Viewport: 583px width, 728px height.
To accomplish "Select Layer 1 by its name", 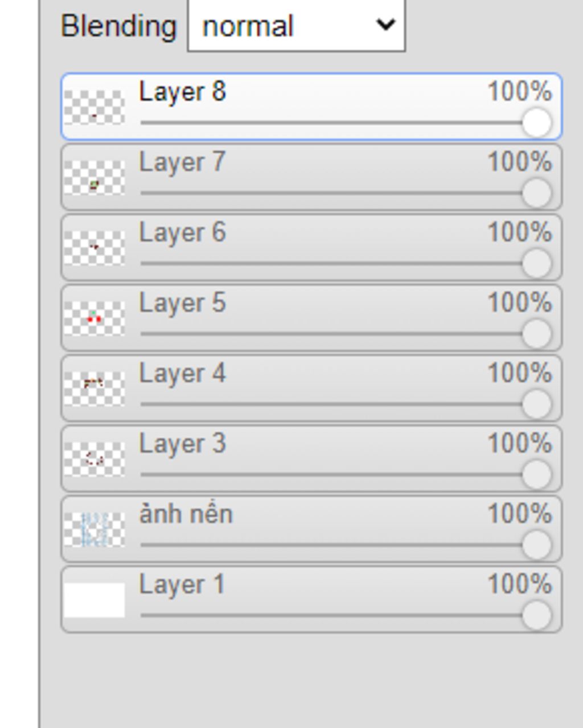I will (x=182, y=584).
